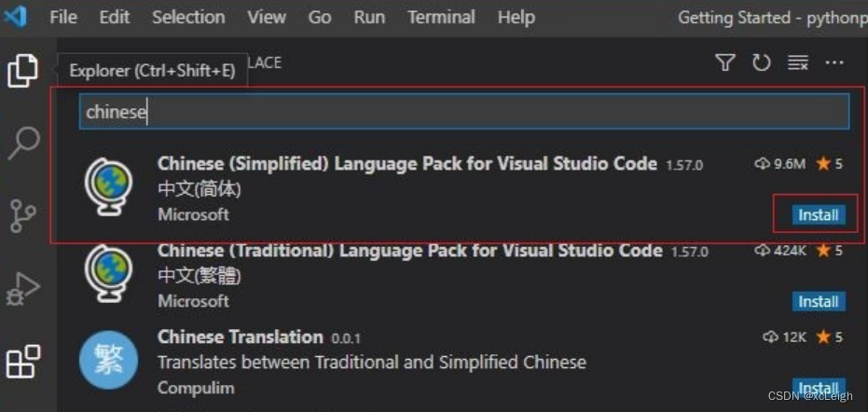Select the Chinese Translation extension title
Viewport: 868px width, 412px height.
point(240,336)
